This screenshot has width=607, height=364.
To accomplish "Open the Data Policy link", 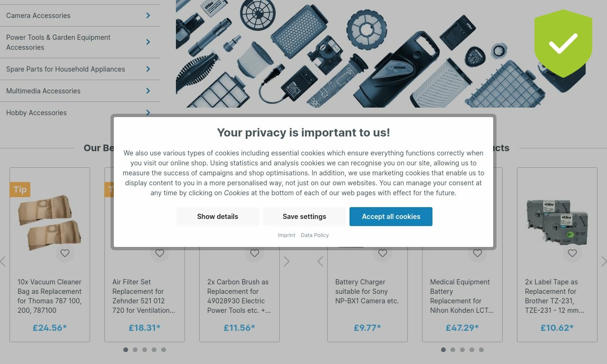I will (x=314, y=235).
